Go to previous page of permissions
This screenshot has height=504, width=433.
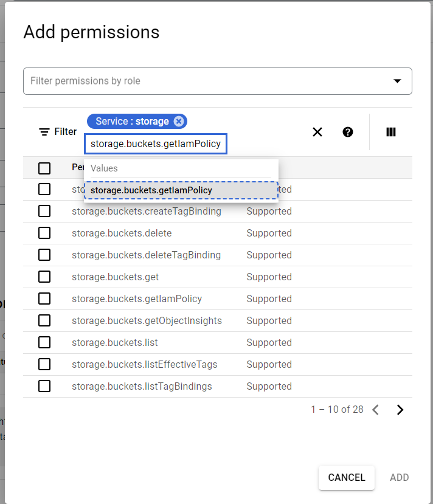coord(376,410)
